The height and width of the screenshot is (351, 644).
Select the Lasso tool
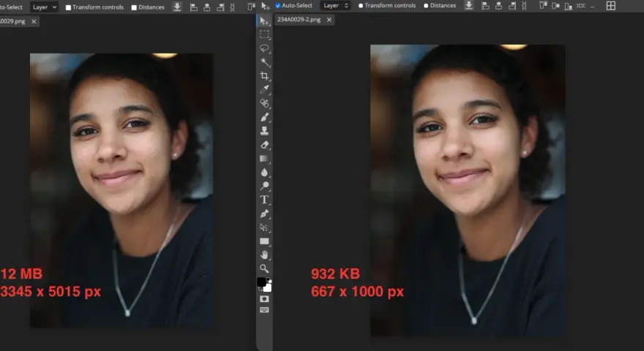[x=264, y=48]
